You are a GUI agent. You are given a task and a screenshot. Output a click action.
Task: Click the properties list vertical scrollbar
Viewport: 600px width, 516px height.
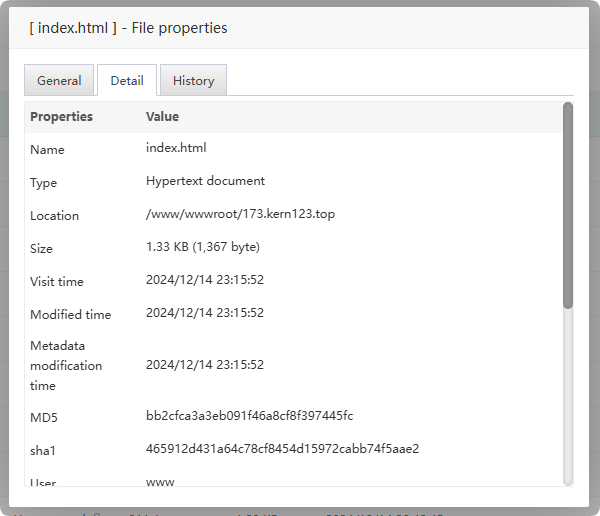pos(568,205)
